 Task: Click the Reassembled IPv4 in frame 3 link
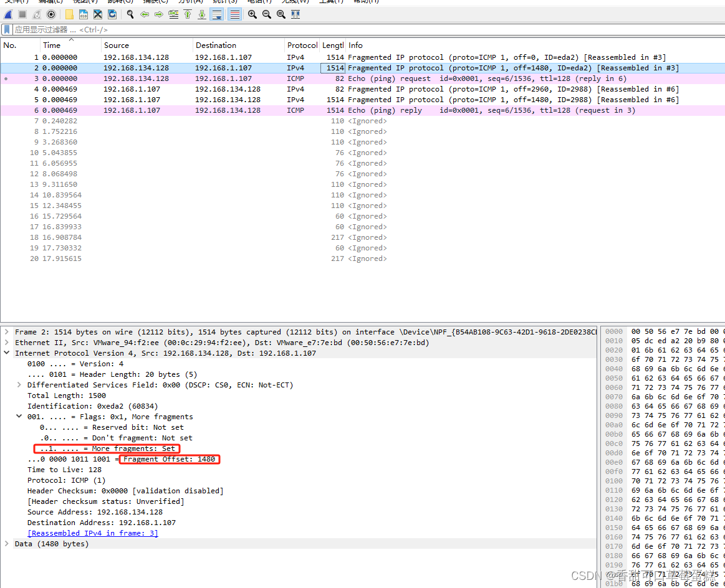[x=92, y=533]
